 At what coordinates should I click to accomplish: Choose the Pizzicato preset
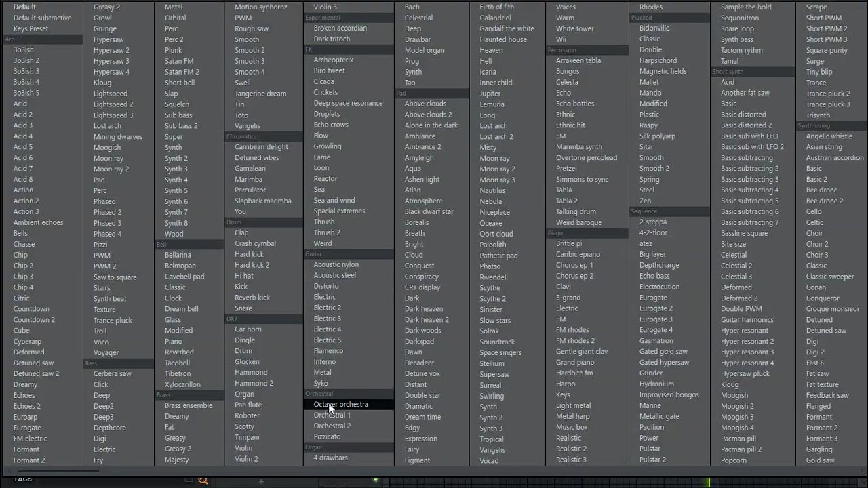[327, 436]
